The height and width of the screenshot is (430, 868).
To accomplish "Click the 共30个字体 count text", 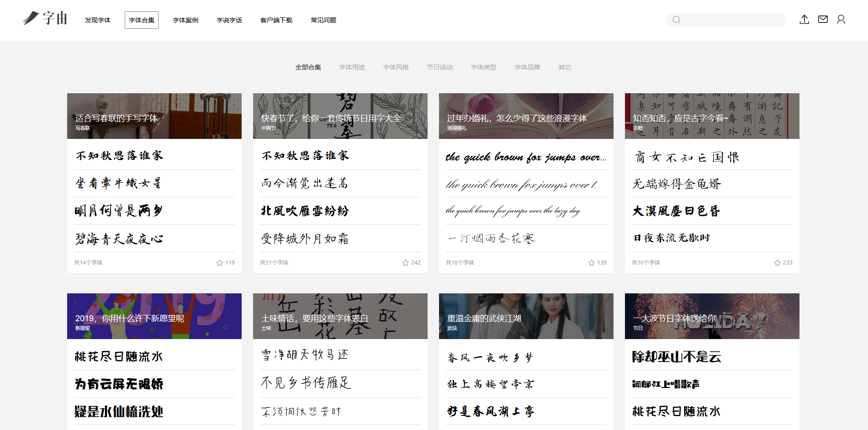I will (x=646, y=263).
